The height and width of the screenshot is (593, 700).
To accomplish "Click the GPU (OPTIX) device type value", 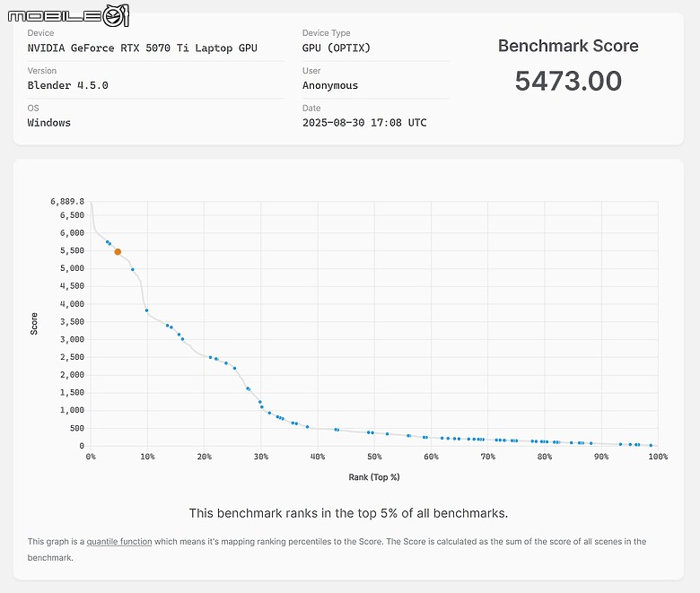I will point(337,48).
